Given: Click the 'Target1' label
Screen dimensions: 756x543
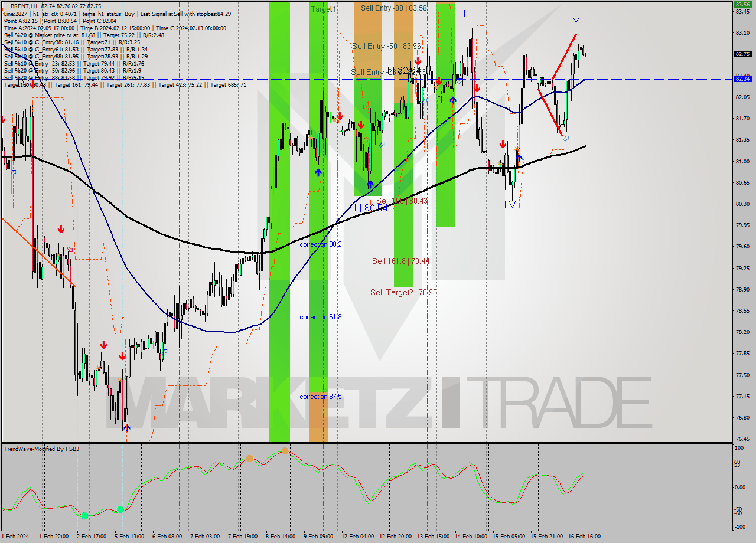Looking at the screenshot, I should (323, 9).
